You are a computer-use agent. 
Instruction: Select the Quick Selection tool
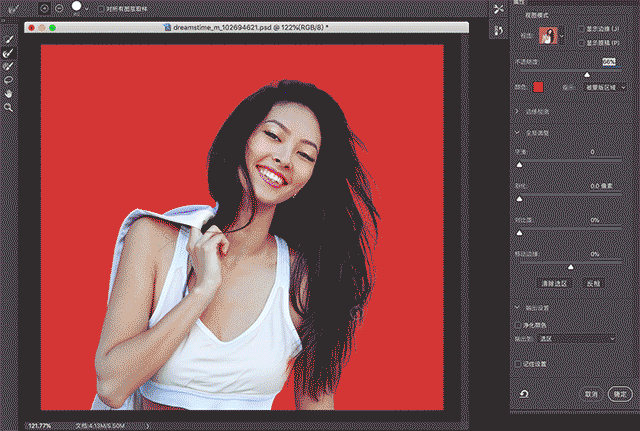coord(9,40)
